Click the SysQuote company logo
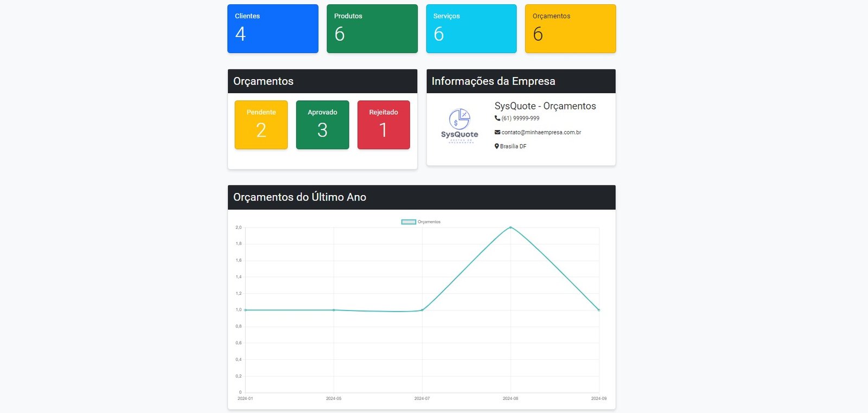Screen dimensions: 868x413 459,126
